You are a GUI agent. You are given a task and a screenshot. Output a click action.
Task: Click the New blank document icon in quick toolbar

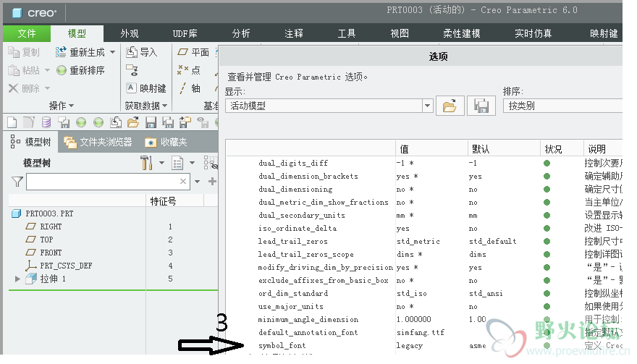12,122
